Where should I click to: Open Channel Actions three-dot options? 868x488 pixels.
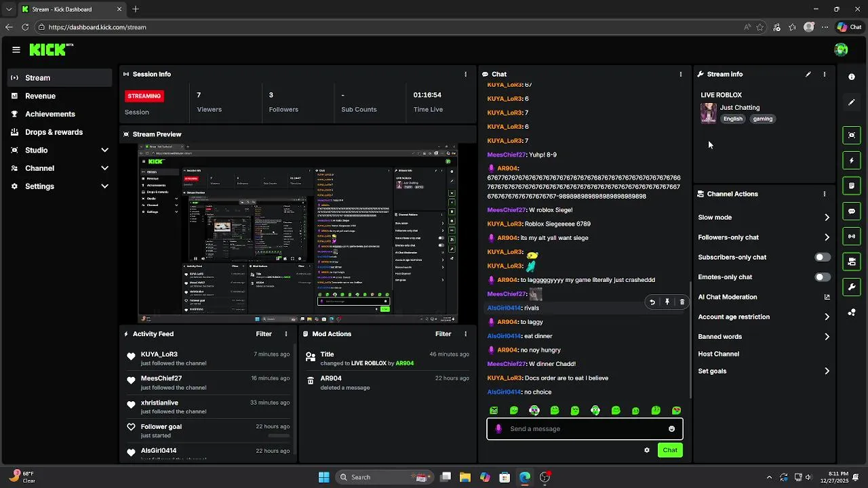click(x=825, y=194)
